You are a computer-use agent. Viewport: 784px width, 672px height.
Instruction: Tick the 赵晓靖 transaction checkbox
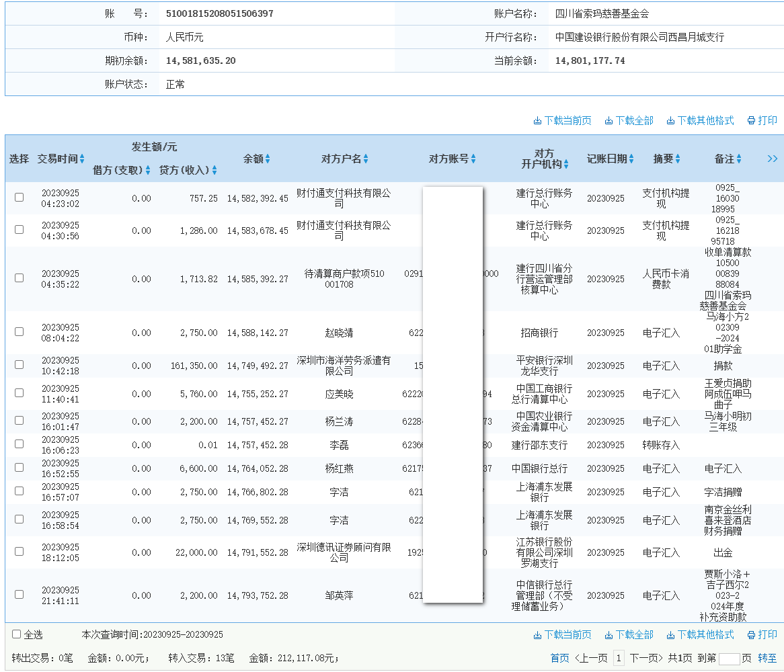tap(19, 332)
